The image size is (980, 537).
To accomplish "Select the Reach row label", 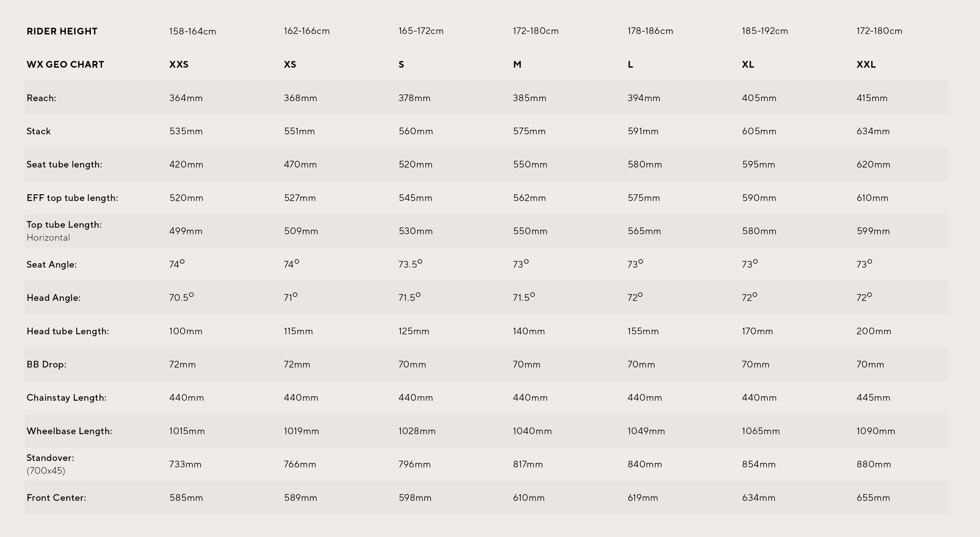I will coord(41,98).
